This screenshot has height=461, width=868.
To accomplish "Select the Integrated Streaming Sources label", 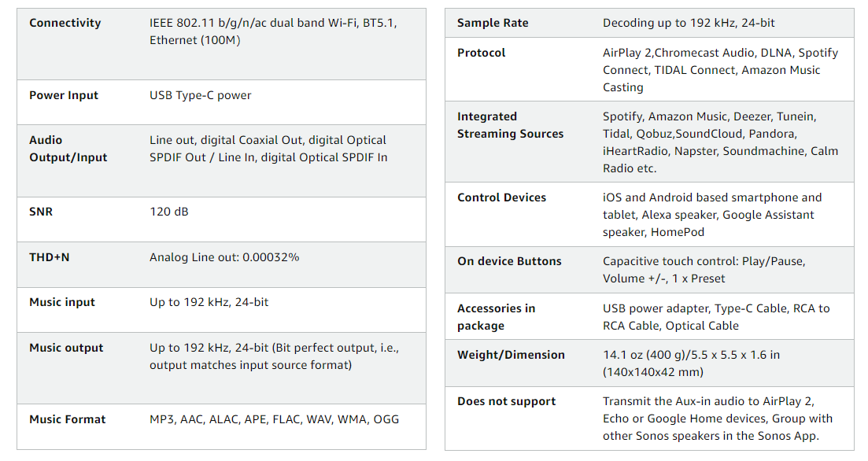I will 510,125.
